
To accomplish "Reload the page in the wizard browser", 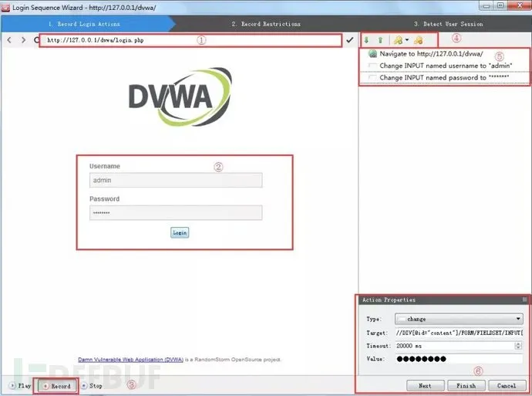I will point(37,40).
